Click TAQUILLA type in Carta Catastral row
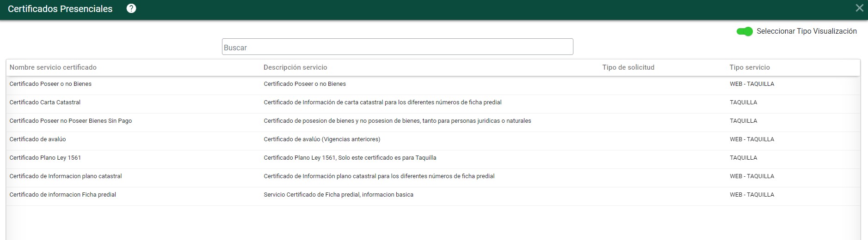 coord(743,102)
